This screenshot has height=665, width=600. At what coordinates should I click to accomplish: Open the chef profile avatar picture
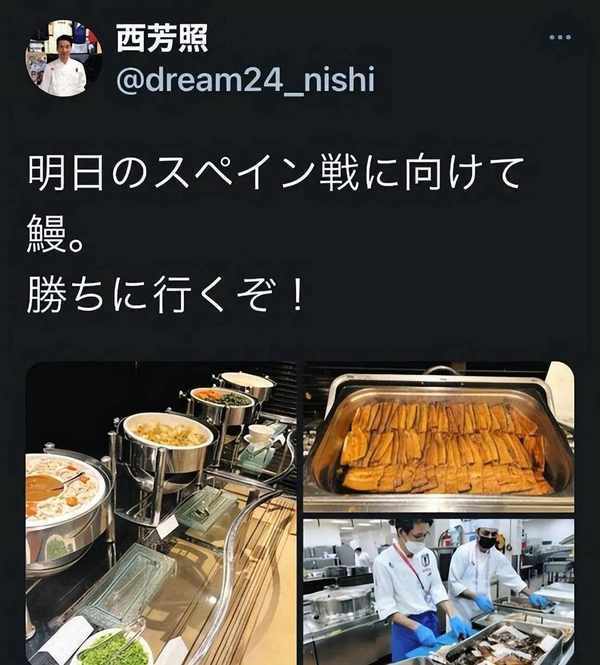point(64,59)
